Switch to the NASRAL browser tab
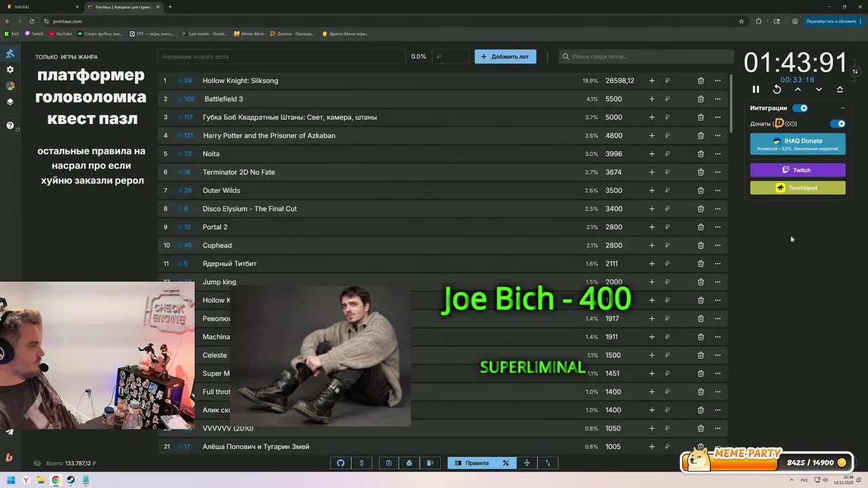 coord(41,7)
